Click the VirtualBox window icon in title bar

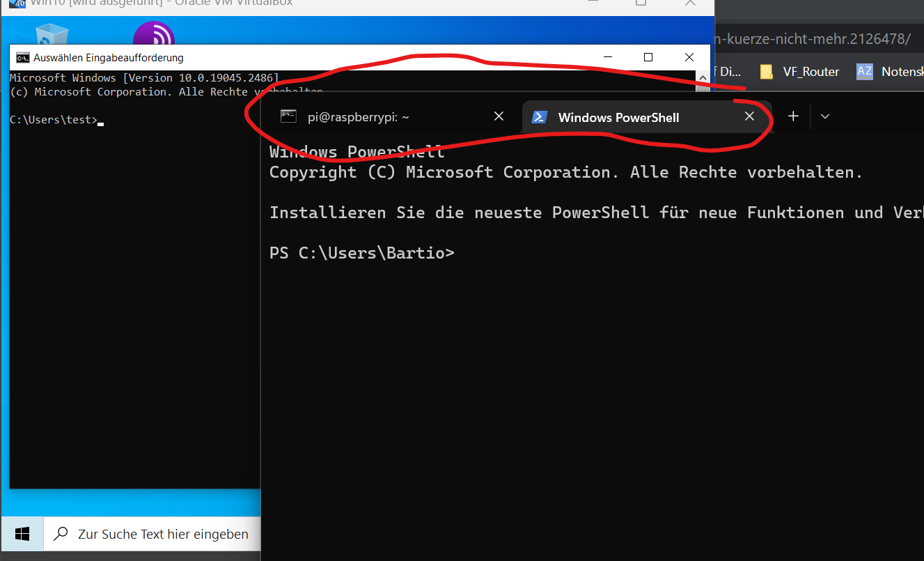(17, 3)
